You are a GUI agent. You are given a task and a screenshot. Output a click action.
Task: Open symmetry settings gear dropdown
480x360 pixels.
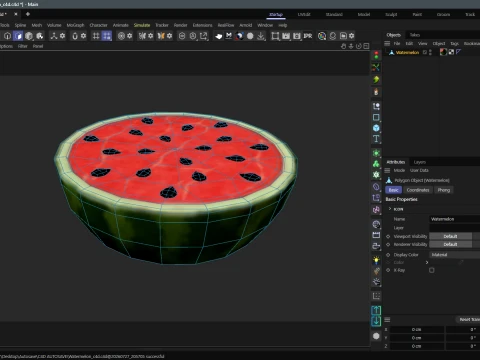169,36
